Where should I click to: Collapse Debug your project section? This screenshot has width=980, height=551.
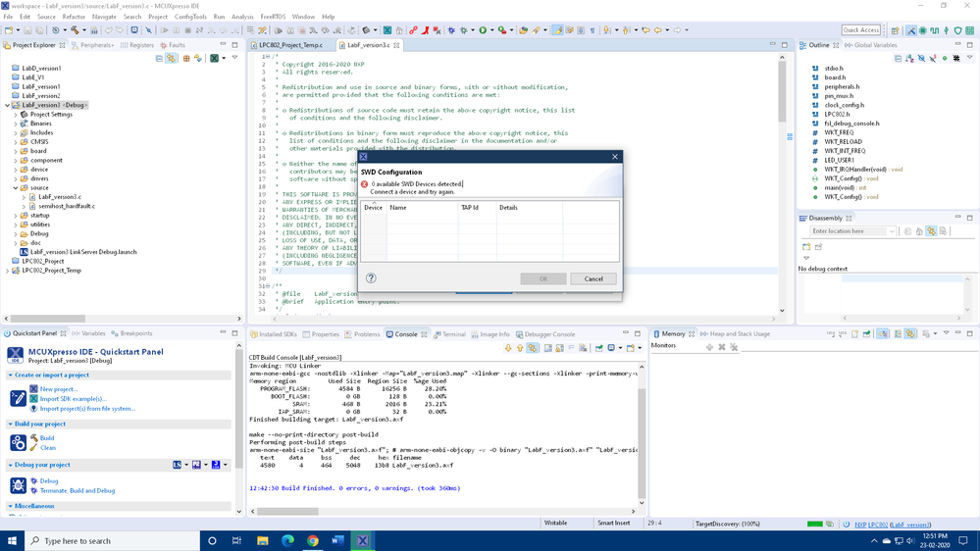10,465
